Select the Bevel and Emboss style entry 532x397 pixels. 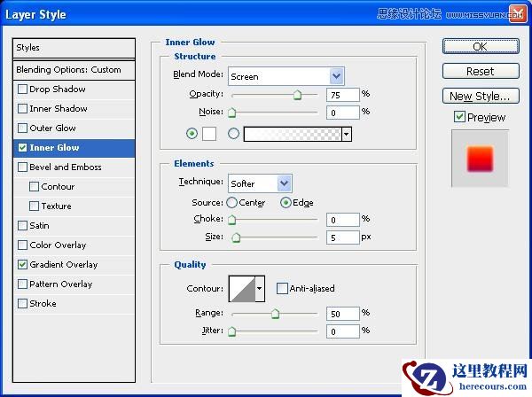click(66, 167)
